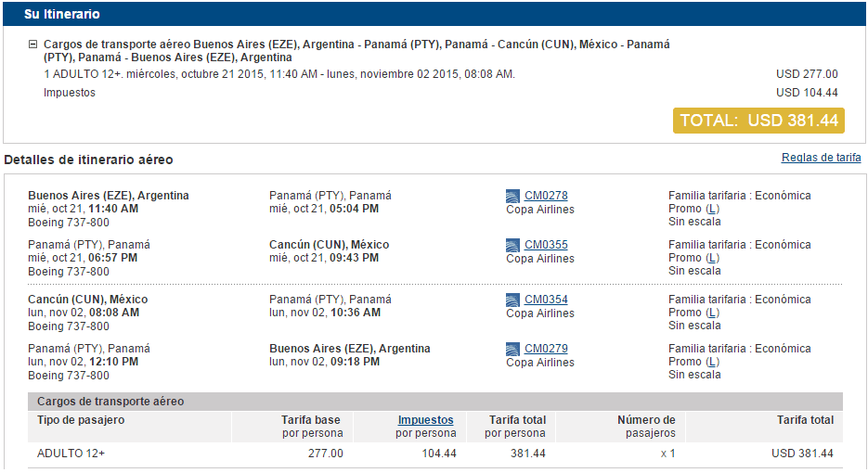
Task: Open flight CM0355 details link
Action: [546, 245]
